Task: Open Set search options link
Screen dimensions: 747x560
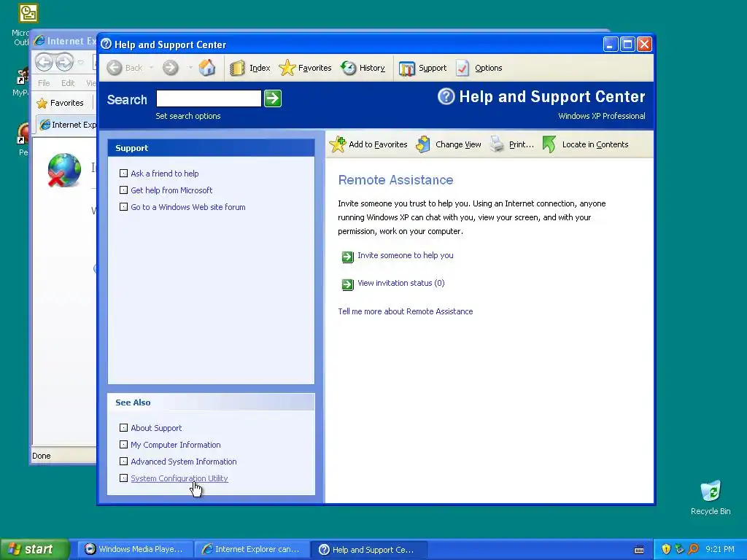Action: pyautogui.click(x=187, y=116)
